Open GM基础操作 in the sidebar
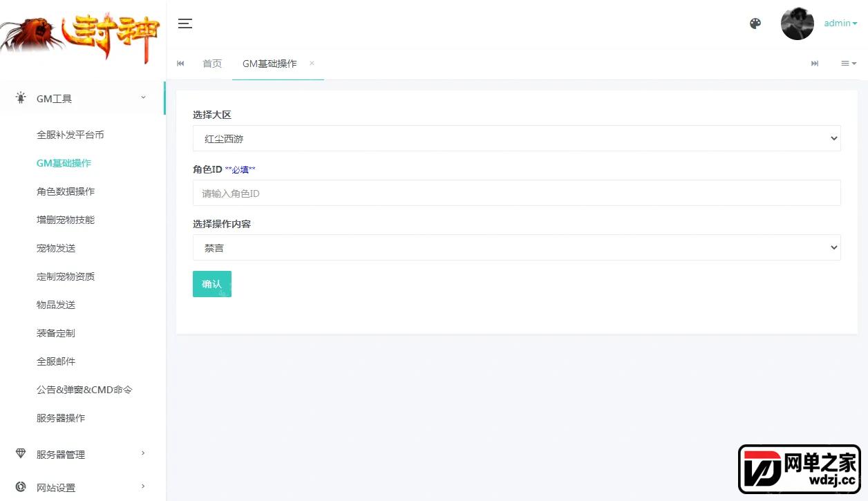This screenshot has width=868, height=501. [x=64, y=163]
